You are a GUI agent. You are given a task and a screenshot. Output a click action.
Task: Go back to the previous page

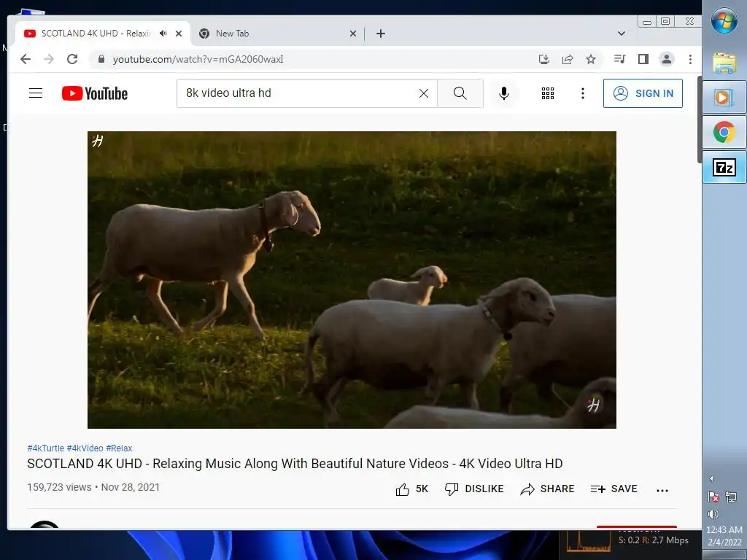(26, 59)
